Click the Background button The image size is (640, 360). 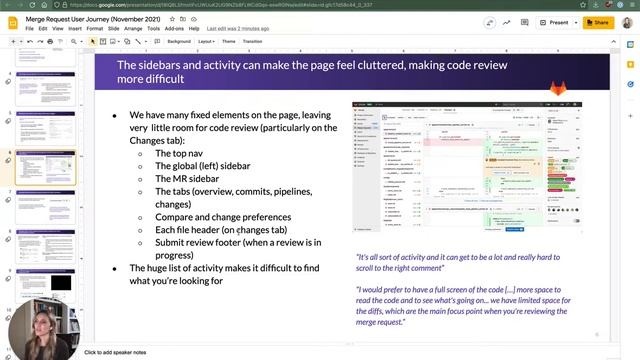(x=179, y=42)
